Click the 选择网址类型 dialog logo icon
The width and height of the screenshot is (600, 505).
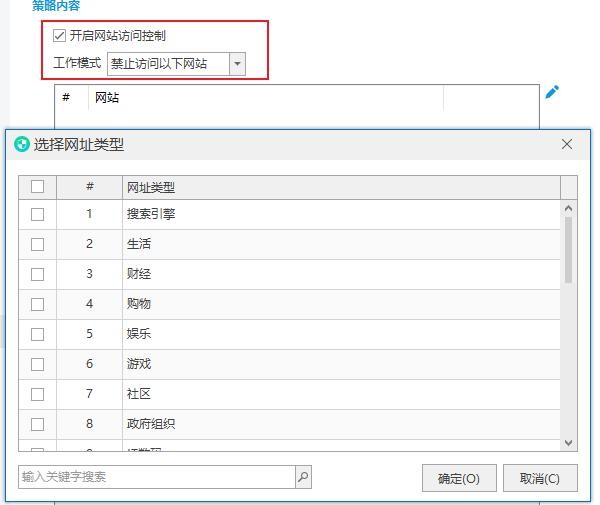pyautogui.click(x=22, y=144)
